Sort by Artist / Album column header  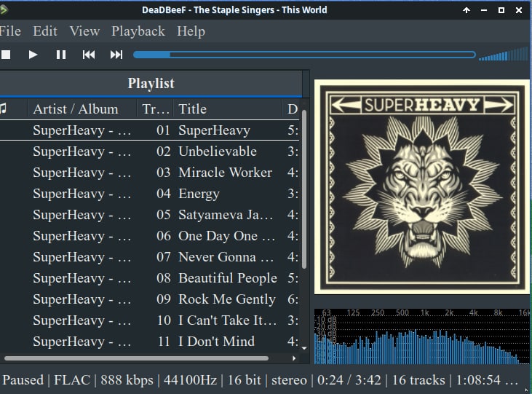82,109
